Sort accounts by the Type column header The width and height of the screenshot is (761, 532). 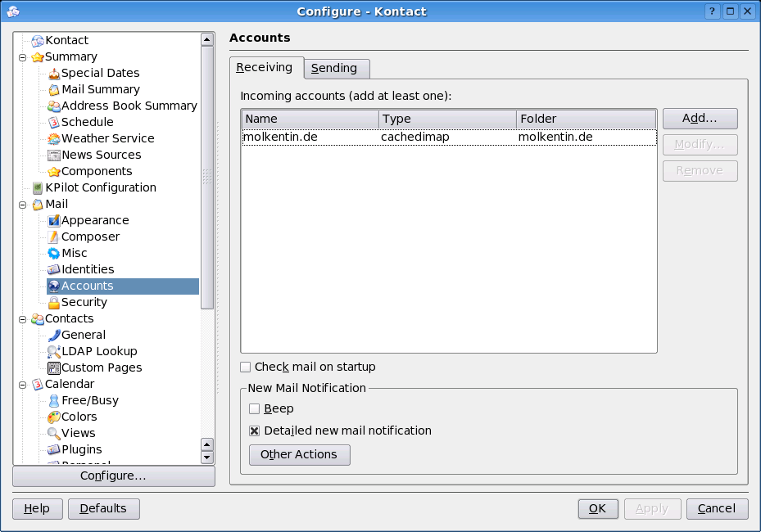(447, 119)
